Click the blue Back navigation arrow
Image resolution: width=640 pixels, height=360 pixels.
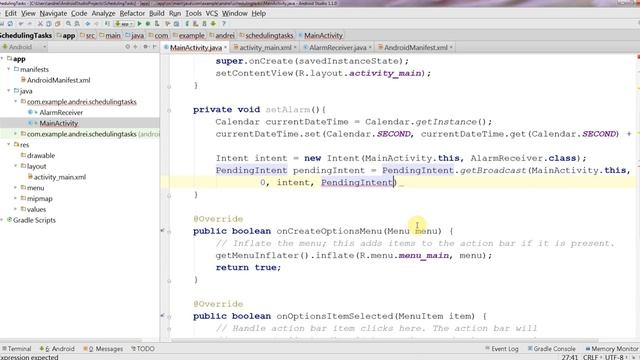pos(87,24)
